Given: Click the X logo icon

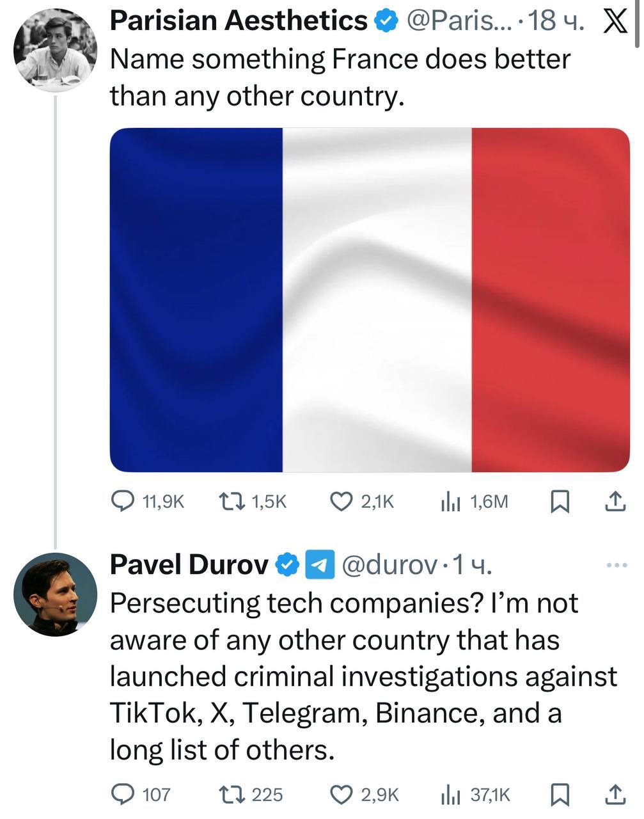Looking at the screenshot, I should coord(615,22).
